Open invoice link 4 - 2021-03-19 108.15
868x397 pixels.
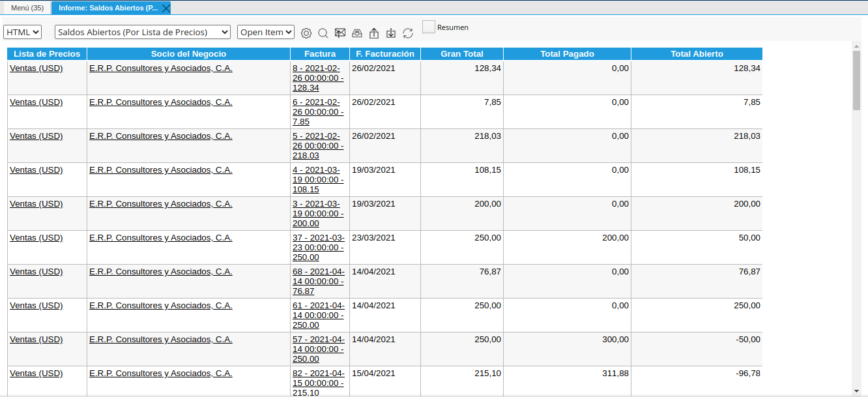[x=318, y=180]
